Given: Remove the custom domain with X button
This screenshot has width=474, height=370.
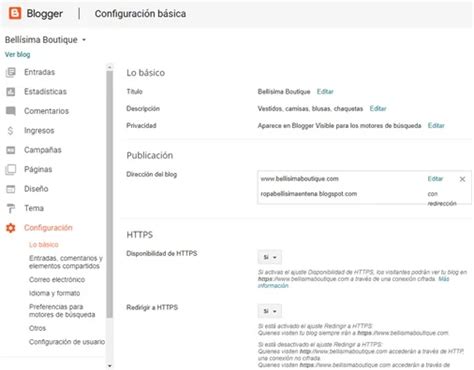Looking at the screenshot, I should [462, 179].
